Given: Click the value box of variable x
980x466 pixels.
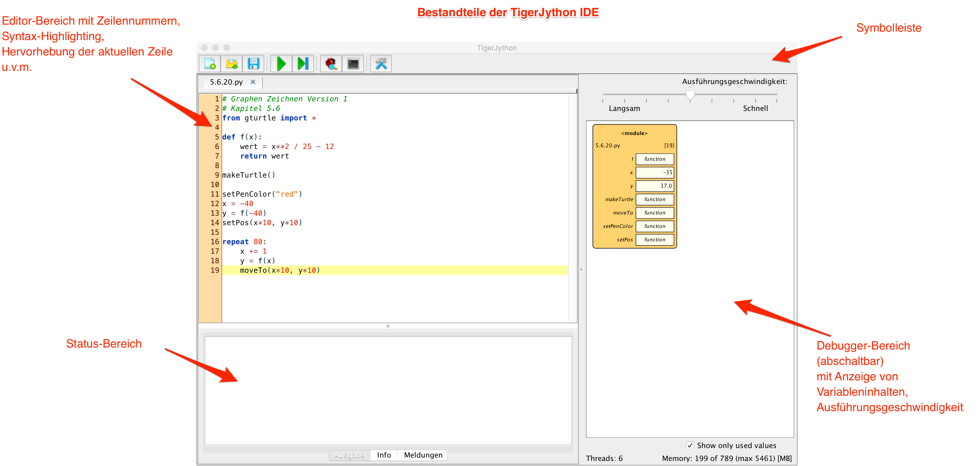Looking at the screenshot, I should coord(654,173).
